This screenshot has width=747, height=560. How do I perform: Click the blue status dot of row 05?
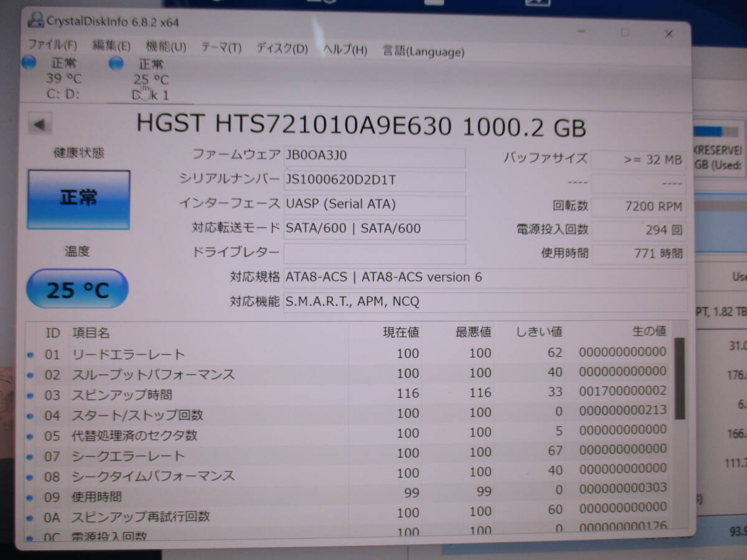click(x=31, y=437)
